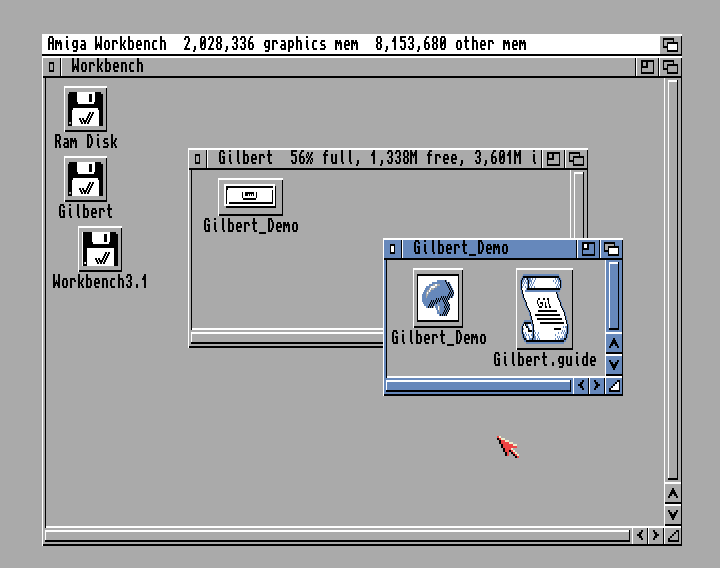The height and width of the screenshot is (568, 720).
Task: Click down arrow in Gilbert_Demo window scrollbar
Action: click(x=614, y=364)
